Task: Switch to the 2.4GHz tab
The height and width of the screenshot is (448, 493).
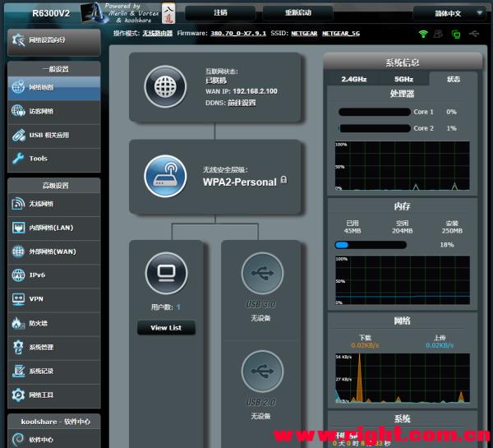Action: (x=354, y=79)
